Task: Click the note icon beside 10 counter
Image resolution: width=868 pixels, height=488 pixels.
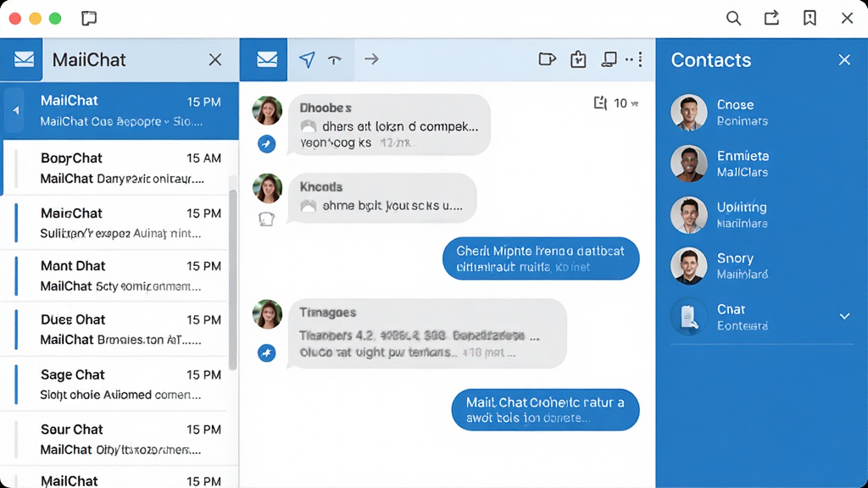Action: 600,103
